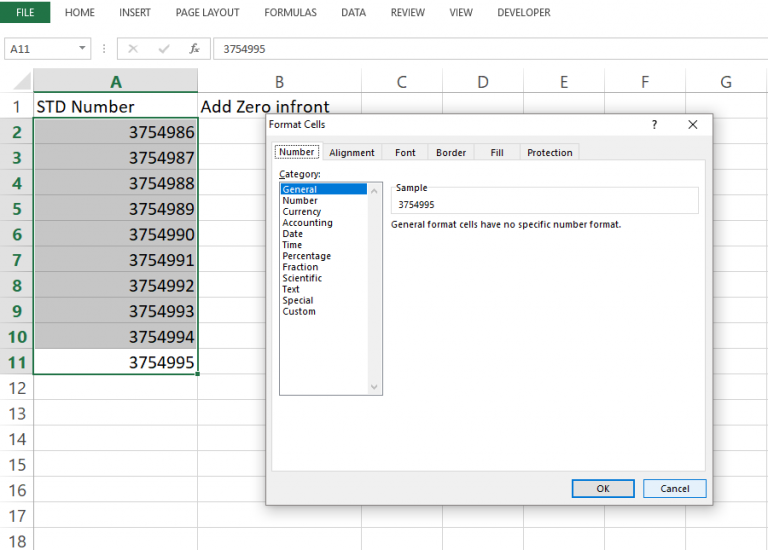Screen dimensions: 768x550
Task: Click cell with value 3754986
Action: [x=116, y=131]
